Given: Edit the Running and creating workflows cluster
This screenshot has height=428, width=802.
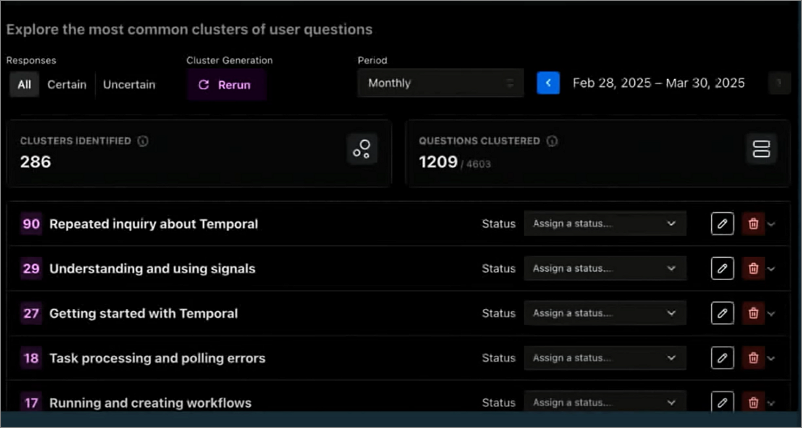Looking at the screenshot, I should point(722,401).
